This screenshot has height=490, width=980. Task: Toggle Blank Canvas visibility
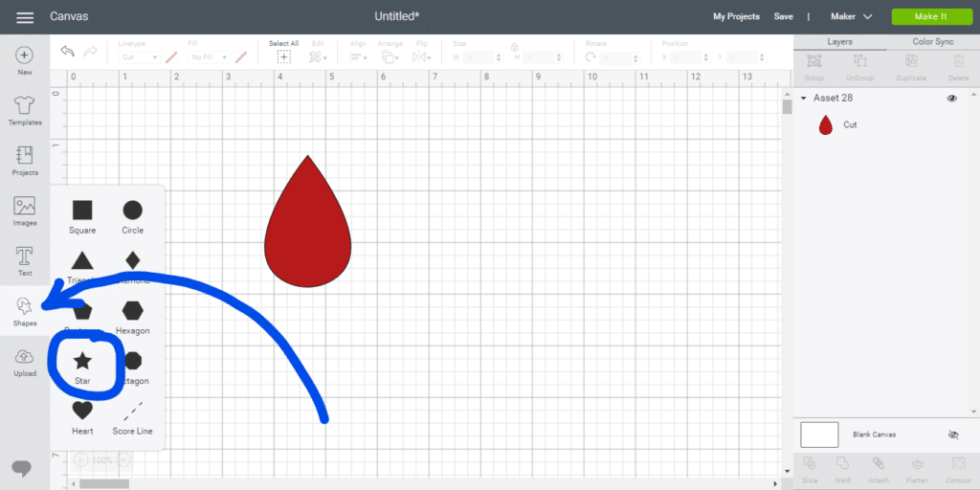(952, 434)
